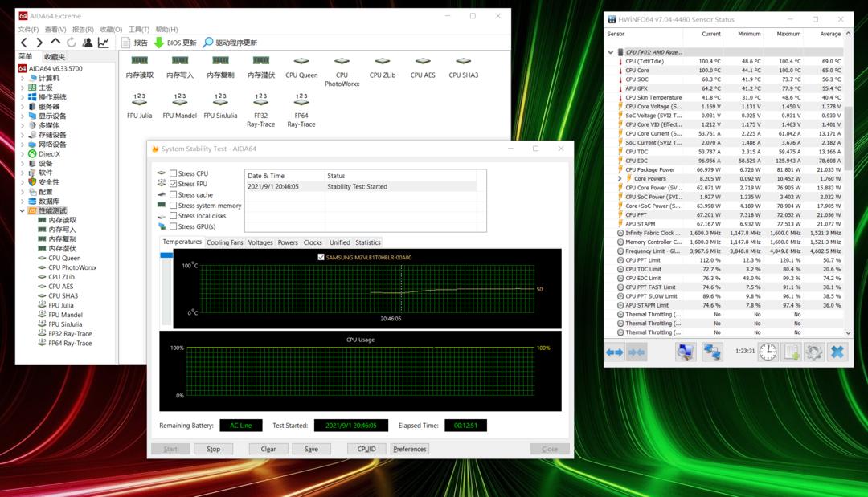The width and height of the screenshot is (868, 497).
Task: Click HWiNFO expand-columns arrows icon
Action: 615,352
